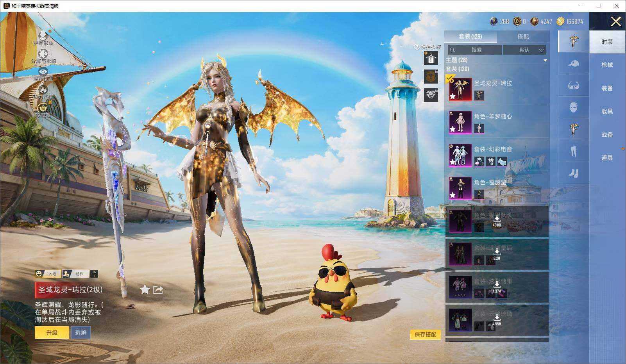
Task: Select the glasses category icon
Action: click(573, 86)
